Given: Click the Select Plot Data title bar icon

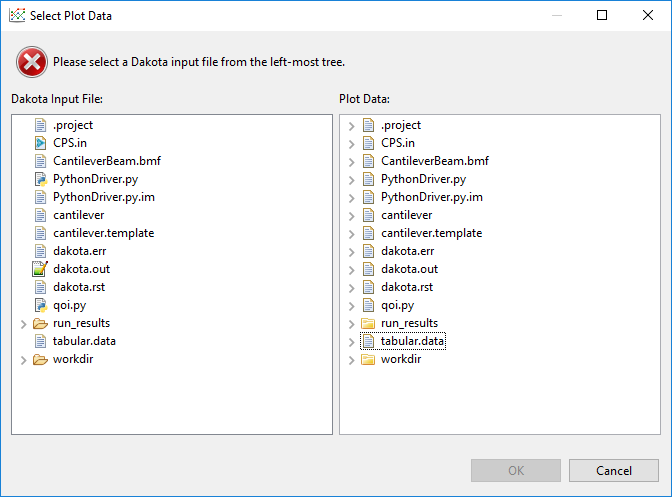Looking at the screenshot, I should [17, 15].
